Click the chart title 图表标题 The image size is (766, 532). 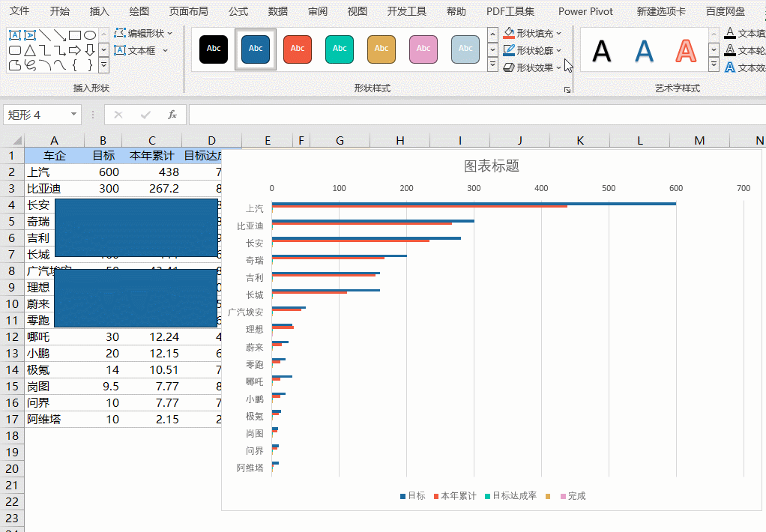click(x=492, y=166)
